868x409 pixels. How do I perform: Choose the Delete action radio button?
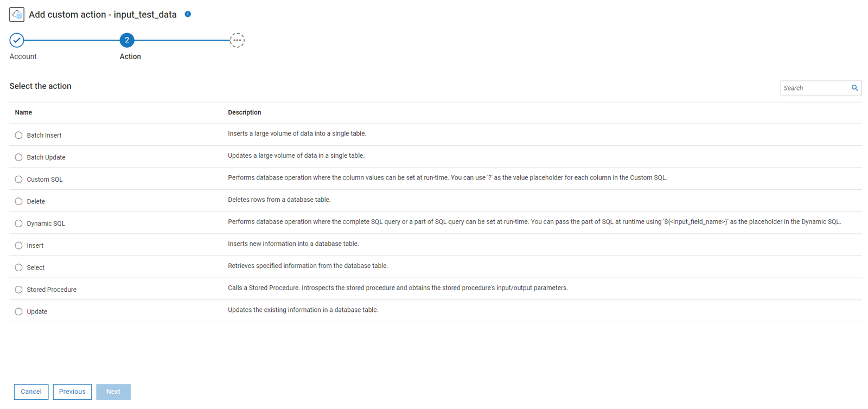click(18, 202)
